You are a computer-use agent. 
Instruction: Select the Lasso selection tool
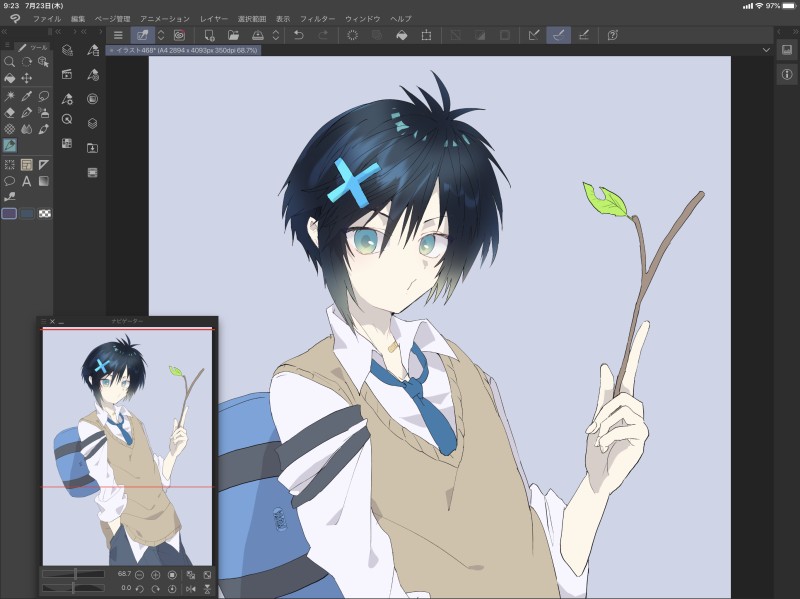tap(44, 96)
